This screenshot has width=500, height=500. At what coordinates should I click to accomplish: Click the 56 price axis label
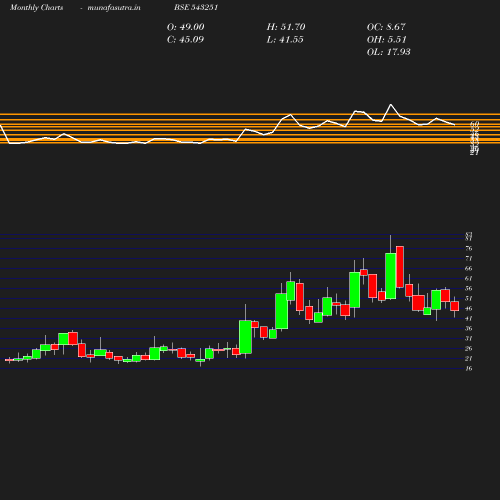coord(469,288)
